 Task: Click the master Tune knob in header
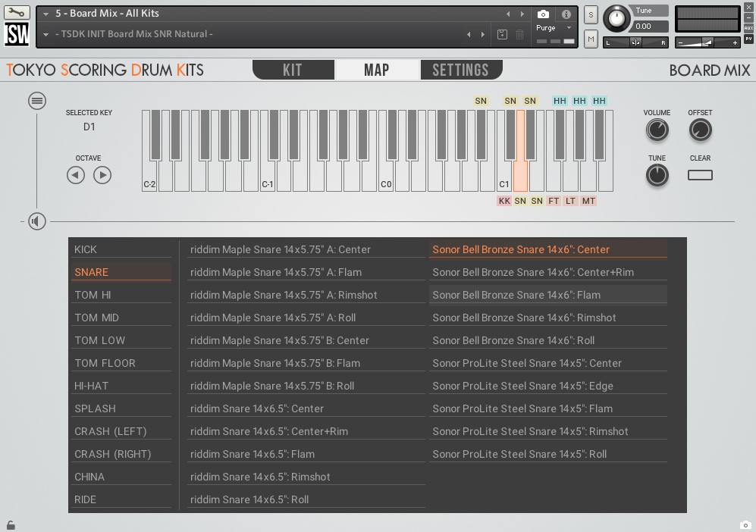coord(616,19)
